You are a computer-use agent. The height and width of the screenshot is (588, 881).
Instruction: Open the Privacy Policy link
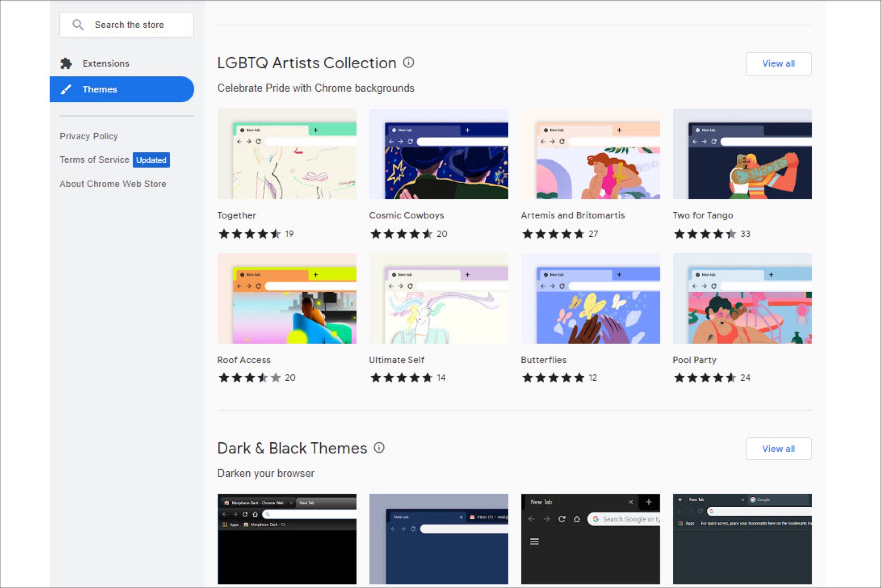89,136
